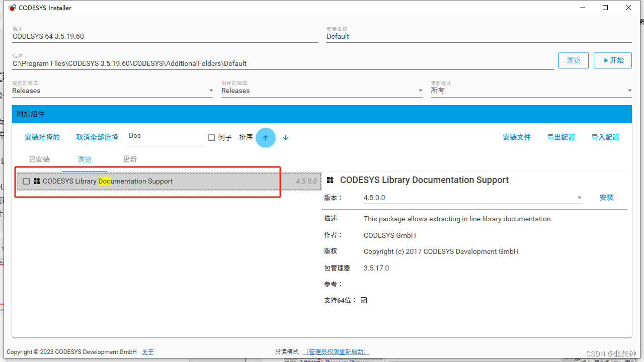This screenshot has width=644, height=362.
Task: Click the sort ascending arrow button
Action: point(266,138)
